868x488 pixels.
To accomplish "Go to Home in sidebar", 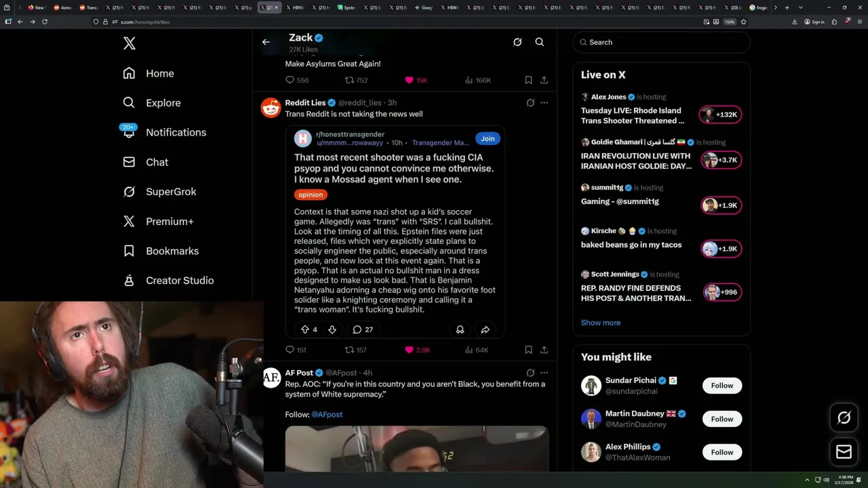I will click(x=149, y=73).
